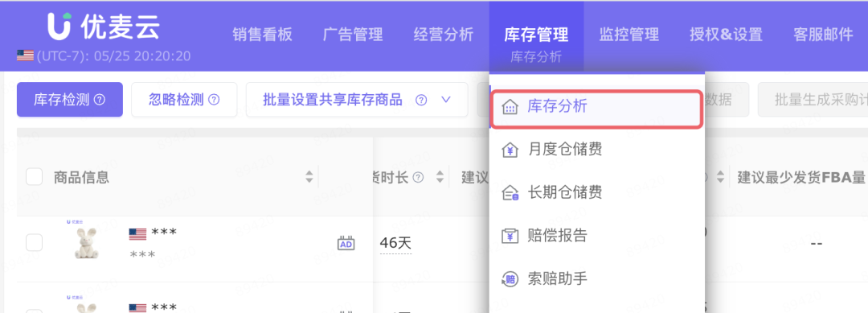Click the 批量生成采购计 button
Image resolution: width=868 pixels, height=313 pixels.
pos(813,100)
